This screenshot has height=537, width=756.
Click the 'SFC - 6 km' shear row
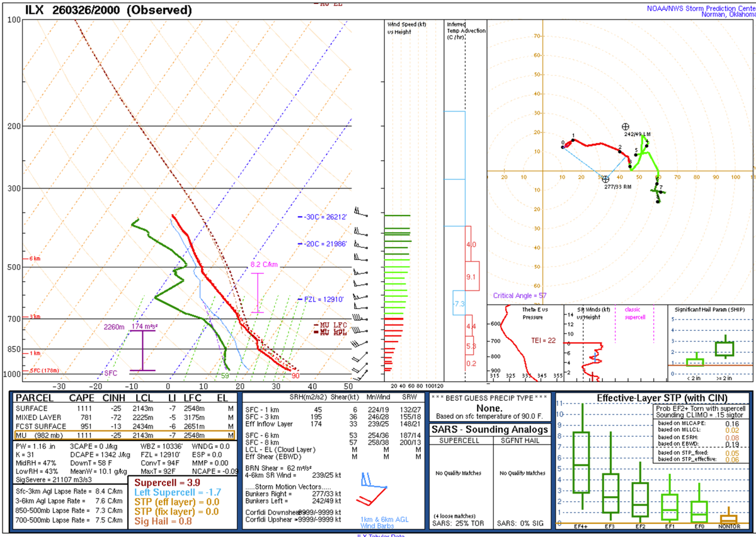click(x=334, y=436)
